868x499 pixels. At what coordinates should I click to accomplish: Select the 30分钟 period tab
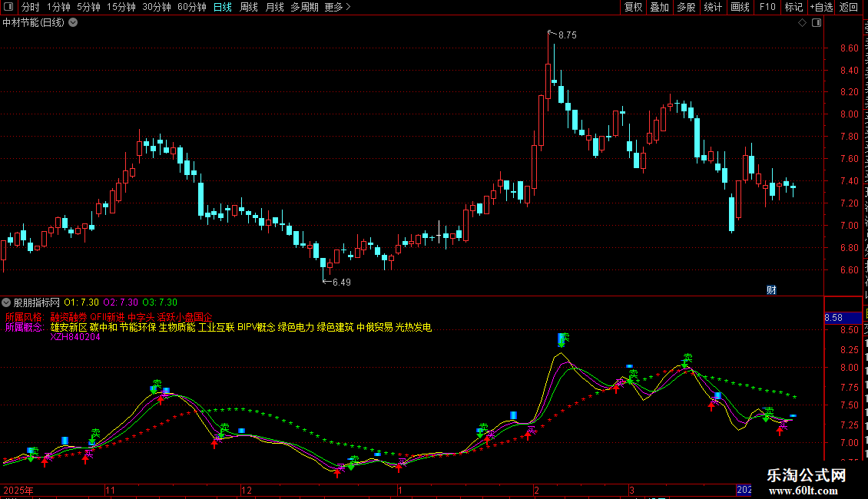pos(157,7)
